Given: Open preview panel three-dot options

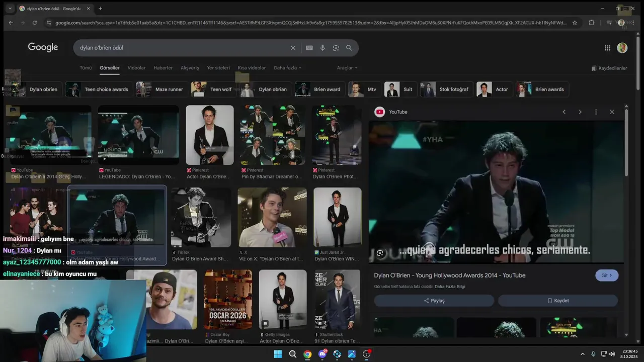Looking at the screenshot, I should tap(596, 112).
